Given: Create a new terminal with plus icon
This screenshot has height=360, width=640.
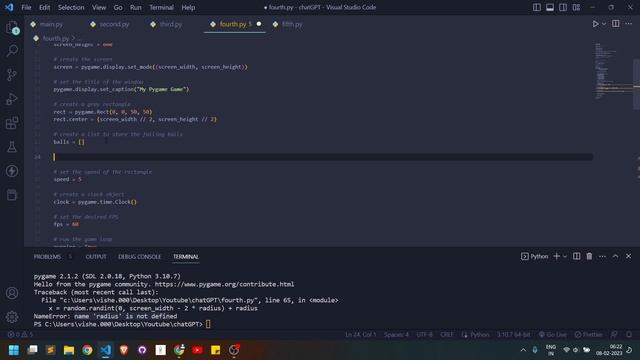Looking at the screenshot, I should click(x=556, y=256).
